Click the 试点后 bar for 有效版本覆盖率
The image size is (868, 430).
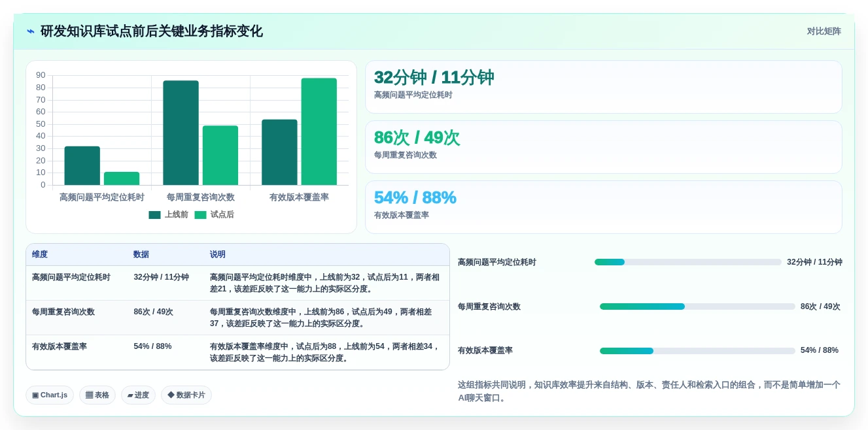[x=319, y=131]
